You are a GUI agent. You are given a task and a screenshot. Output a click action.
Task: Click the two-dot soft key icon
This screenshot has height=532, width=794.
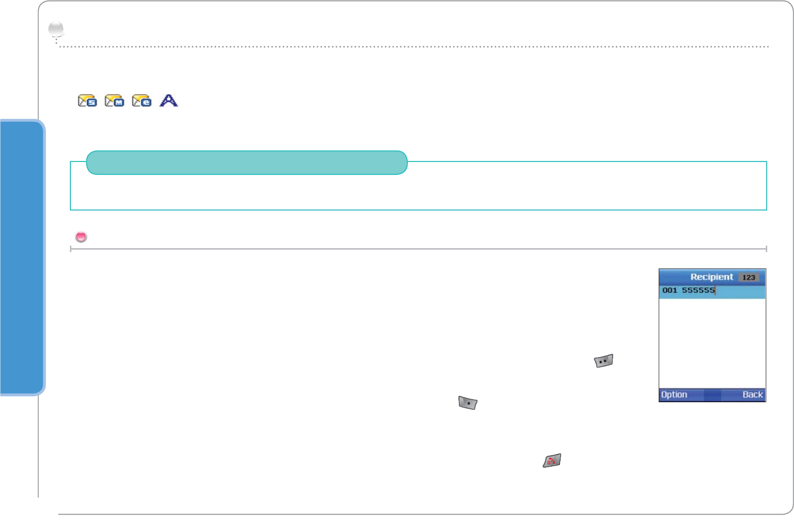(x=604, y=361)
